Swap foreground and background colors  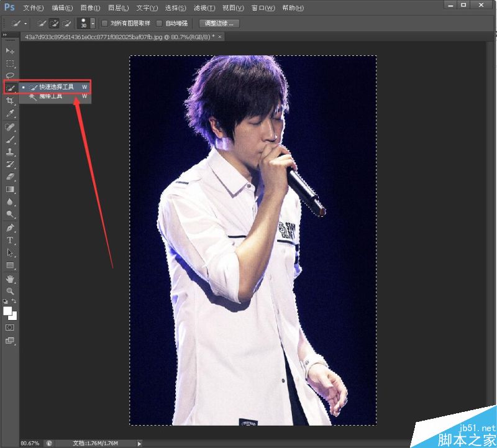click(14, 301)
